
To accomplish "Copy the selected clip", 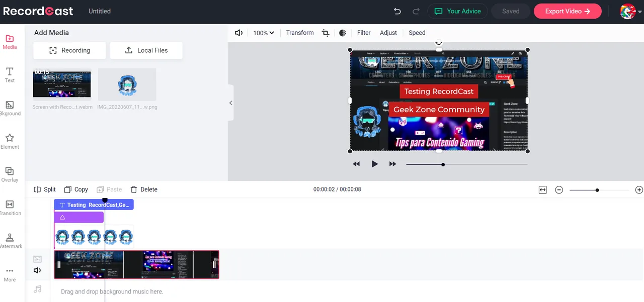I will click(76, 189).
